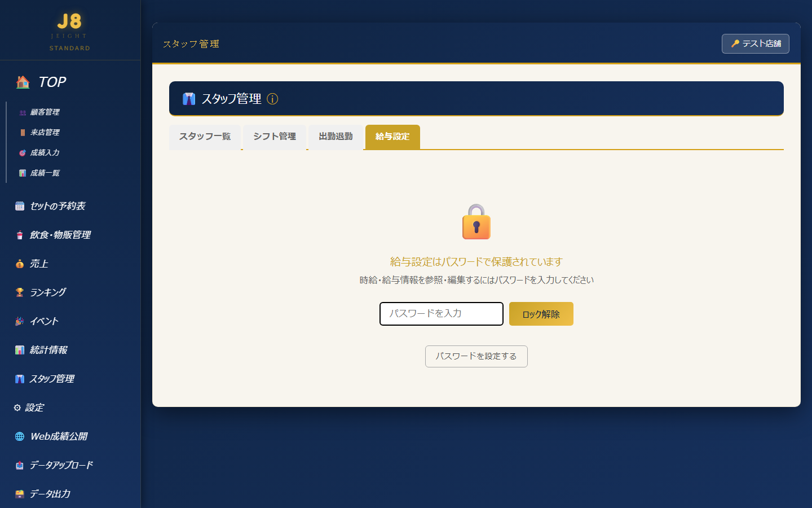The height and width of the screenshot is (508, 812).
Task: Click the データ出力 export icon
Action: click(20, 494)
